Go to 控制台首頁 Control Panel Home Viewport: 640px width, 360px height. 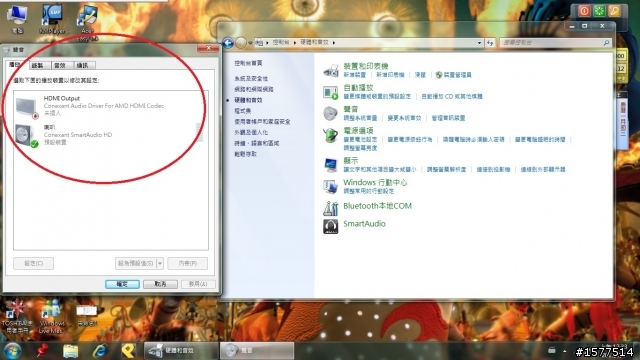(248, 63)
